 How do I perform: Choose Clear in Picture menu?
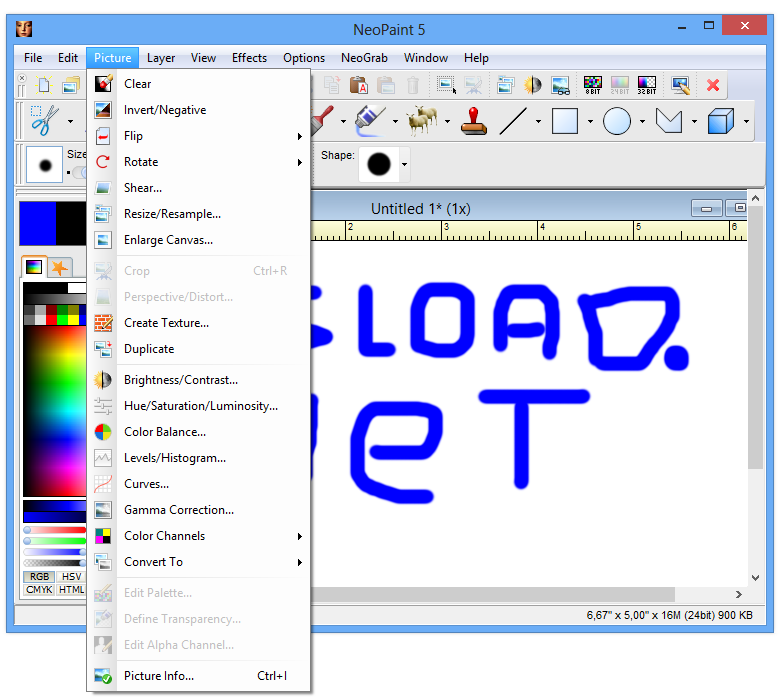(x=198, y=84)
